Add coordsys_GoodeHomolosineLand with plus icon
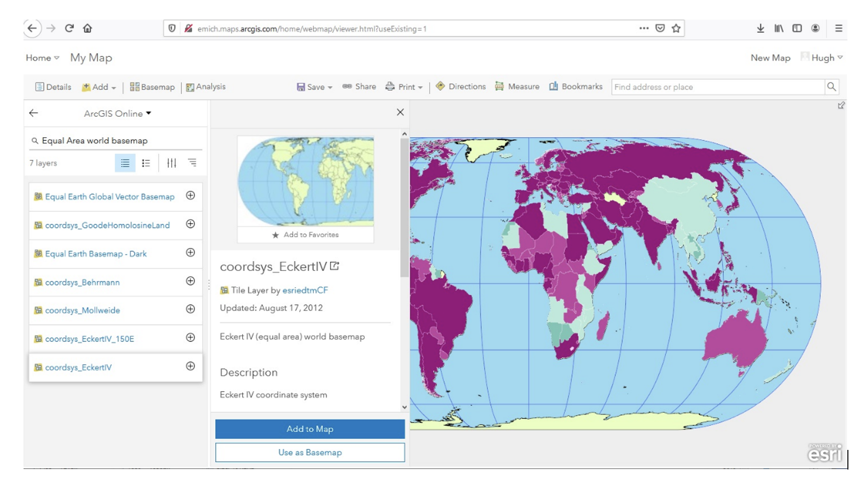Viewport: 868px width, 495px height. pyautogui.click(x=191, y=224)
